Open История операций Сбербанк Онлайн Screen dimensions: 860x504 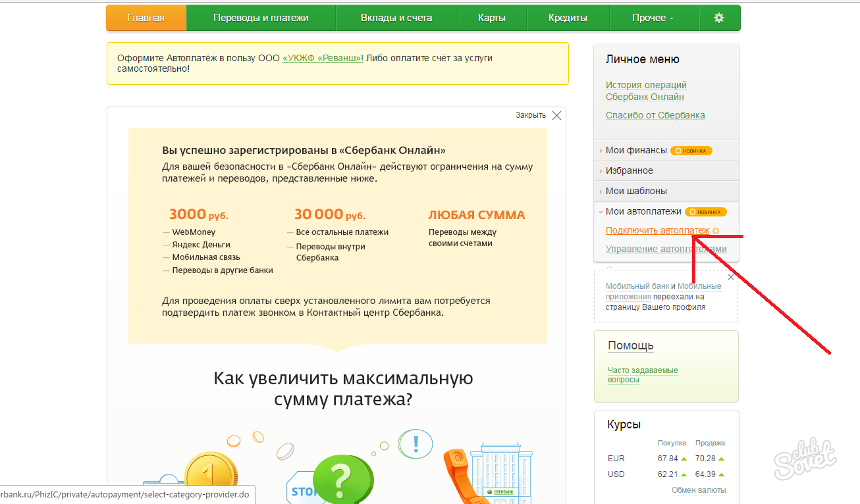pos(646,91)
